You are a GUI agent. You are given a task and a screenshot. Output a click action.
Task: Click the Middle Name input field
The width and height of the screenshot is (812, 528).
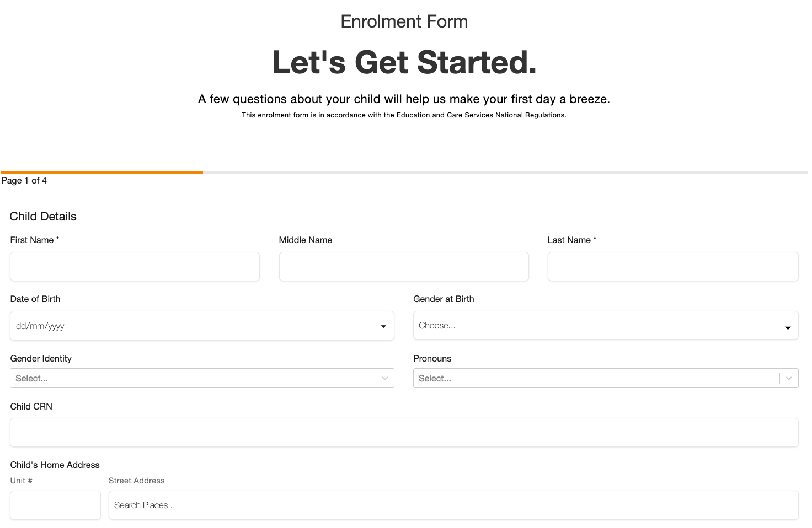click(x=404, y=266)
